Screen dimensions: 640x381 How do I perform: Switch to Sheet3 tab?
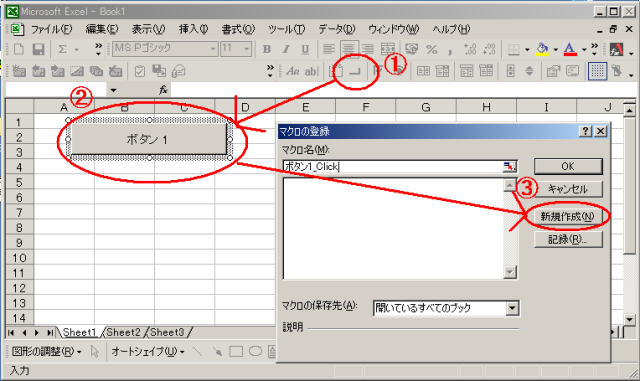[167, 332]
